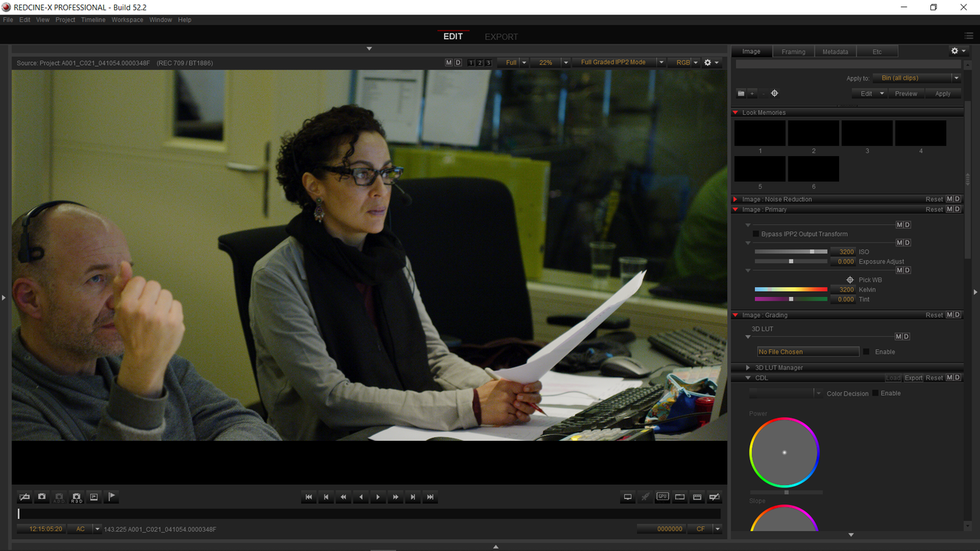Switch to the Metadata tab

(x=835, y=52)
